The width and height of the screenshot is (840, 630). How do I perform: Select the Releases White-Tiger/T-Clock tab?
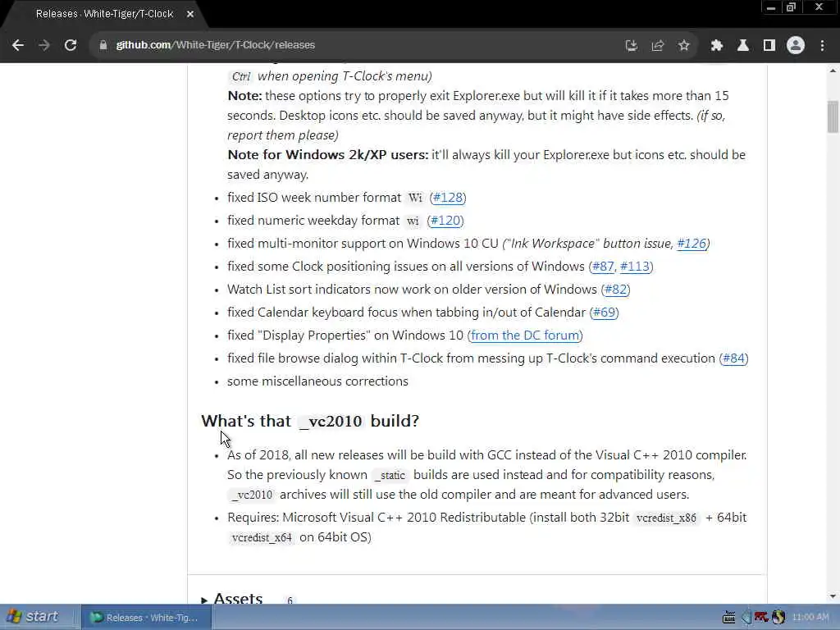point(104,14)
